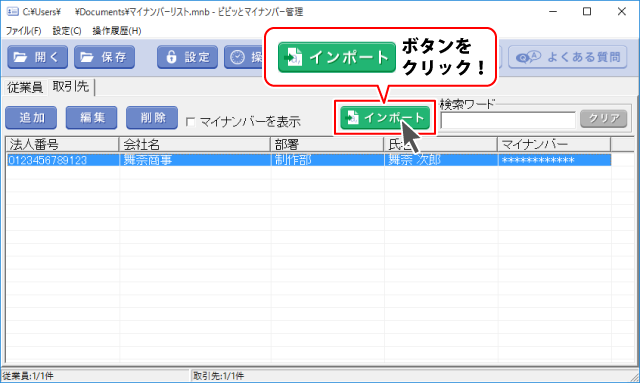This screenshot has height=383, width=640.
Task: Open the ファイル(F) menu
Action: pyautogui.click(x=23, y=31)
